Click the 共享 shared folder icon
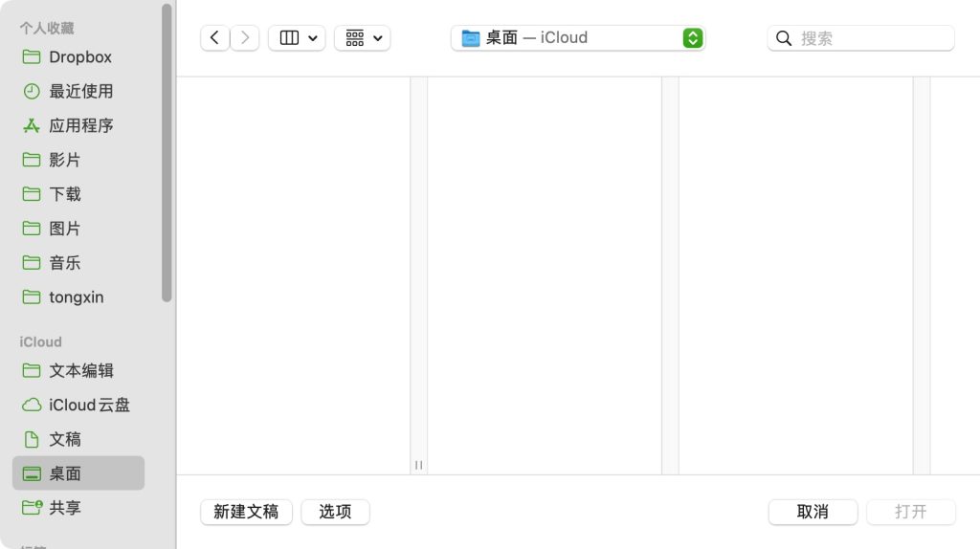 coord(32,508)
